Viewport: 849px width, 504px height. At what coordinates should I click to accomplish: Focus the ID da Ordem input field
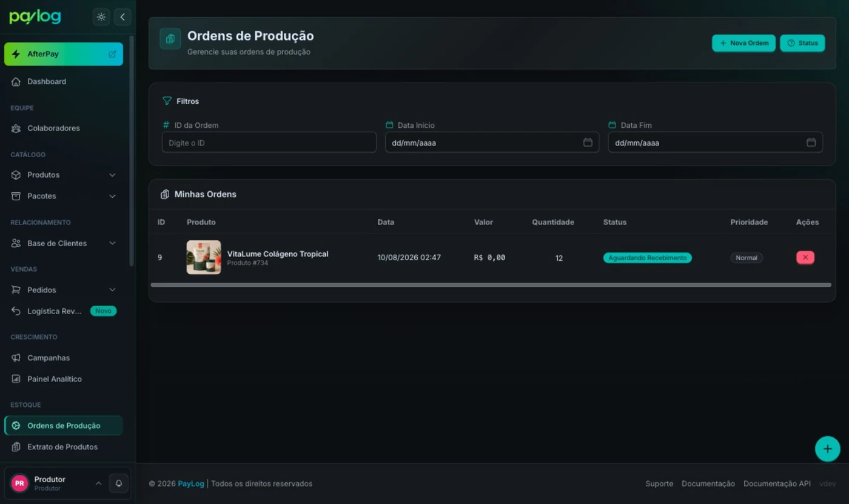(269, 143)
